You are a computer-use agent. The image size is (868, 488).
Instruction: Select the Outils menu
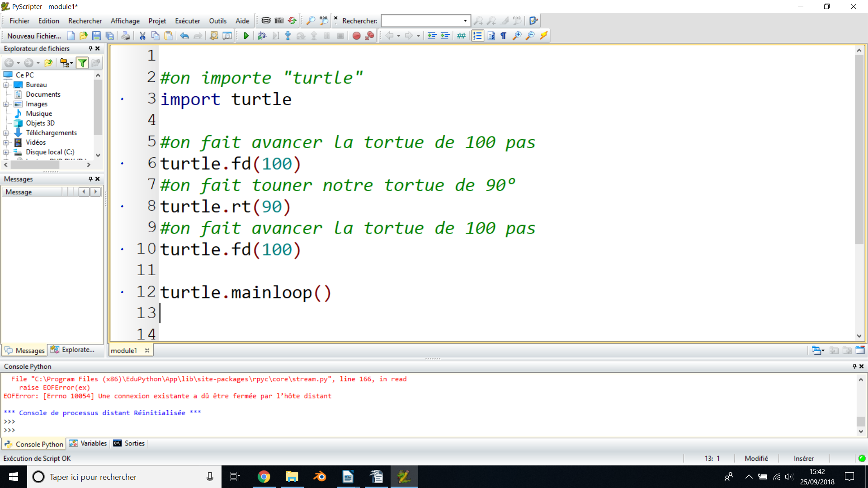click(x=217, y=20)
